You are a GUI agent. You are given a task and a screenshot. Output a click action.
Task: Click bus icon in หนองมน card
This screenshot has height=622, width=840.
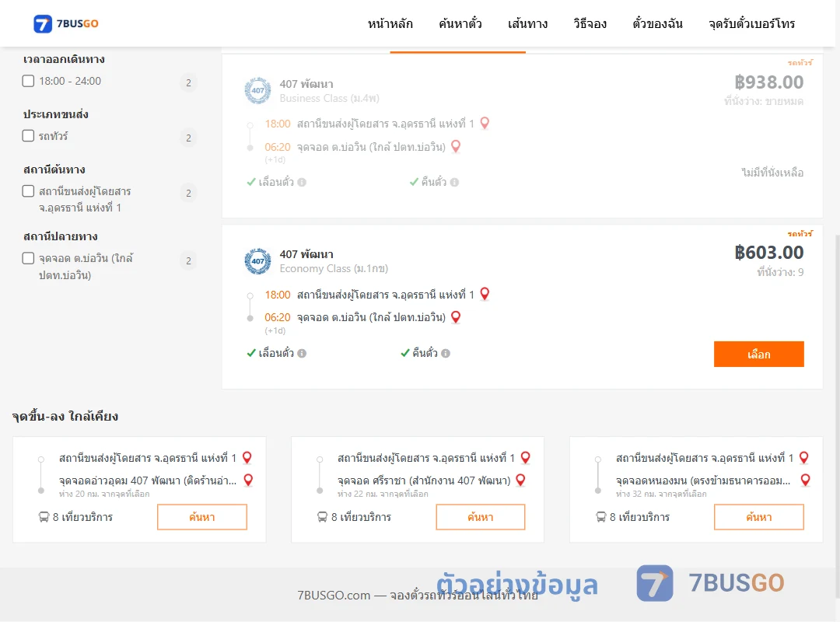(x=600, y=517)
